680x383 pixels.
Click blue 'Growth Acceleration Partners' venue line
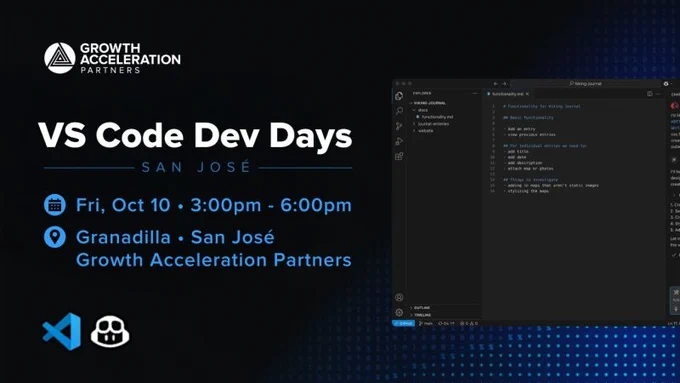point(214,260)
